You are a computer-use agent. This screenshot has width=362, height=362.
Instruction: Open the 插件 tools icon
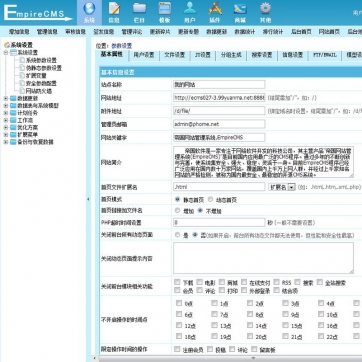(215, 9)
